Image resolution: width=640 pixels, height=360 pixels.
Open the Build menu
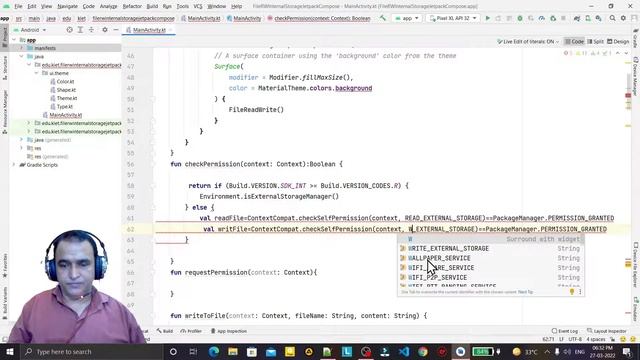[152, 6]
